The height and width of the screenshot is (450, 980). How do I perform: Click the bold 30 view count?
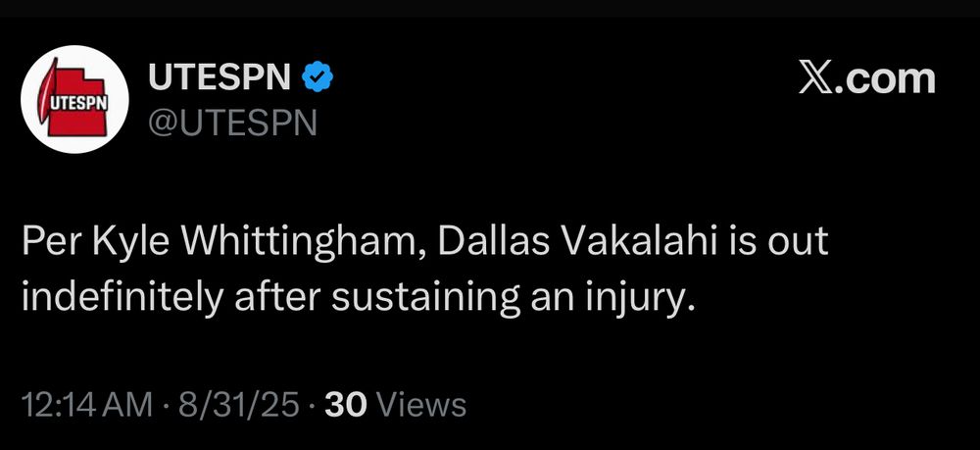(x=345, y=404)
